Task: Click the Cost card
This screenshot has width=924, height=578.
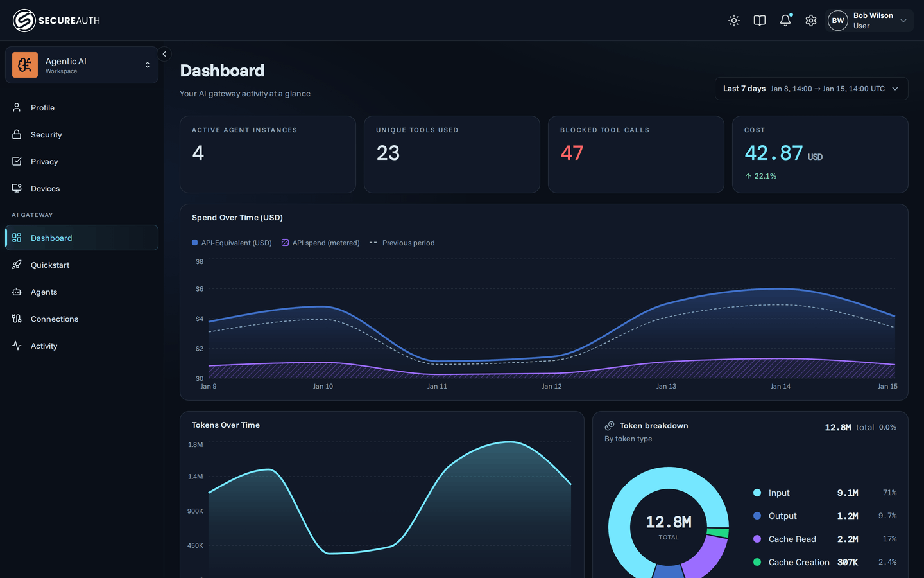Action: pyautogui.click(x=820, y=154)
